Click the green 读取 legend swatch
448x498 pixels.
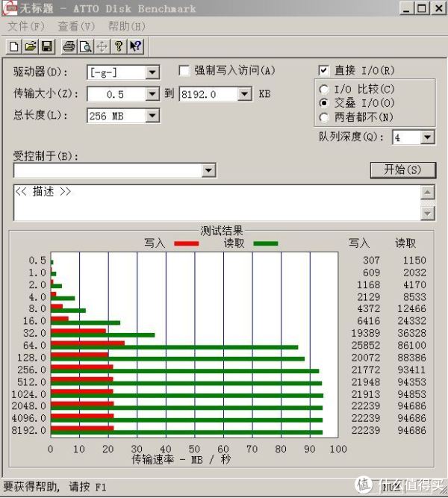coord(266,243)
